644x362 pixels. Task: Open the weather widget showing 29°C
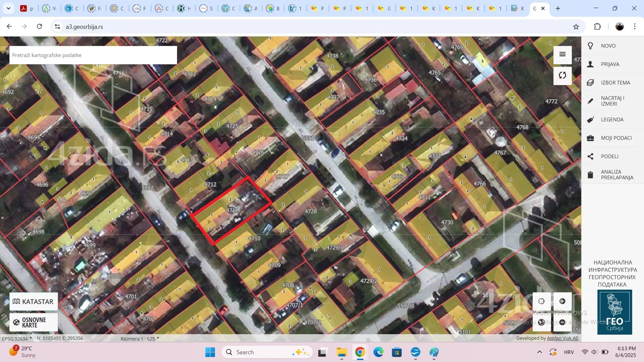22,352
